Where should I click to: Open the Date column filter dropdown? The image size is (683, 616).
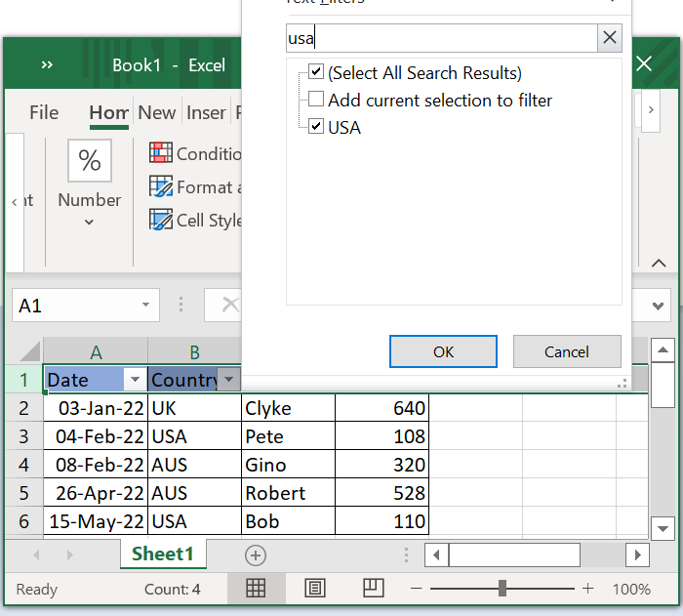point(136,380)
